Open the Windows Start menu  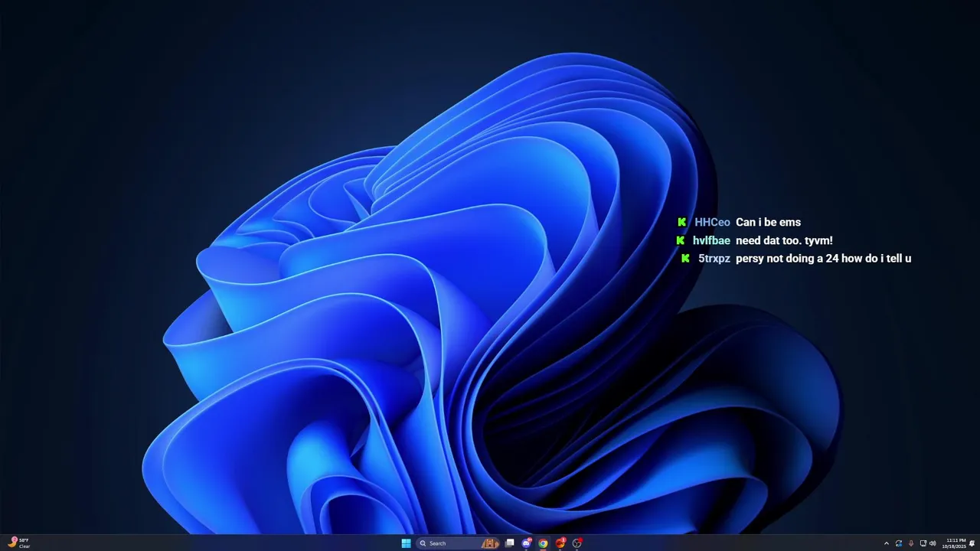[406, 543]
